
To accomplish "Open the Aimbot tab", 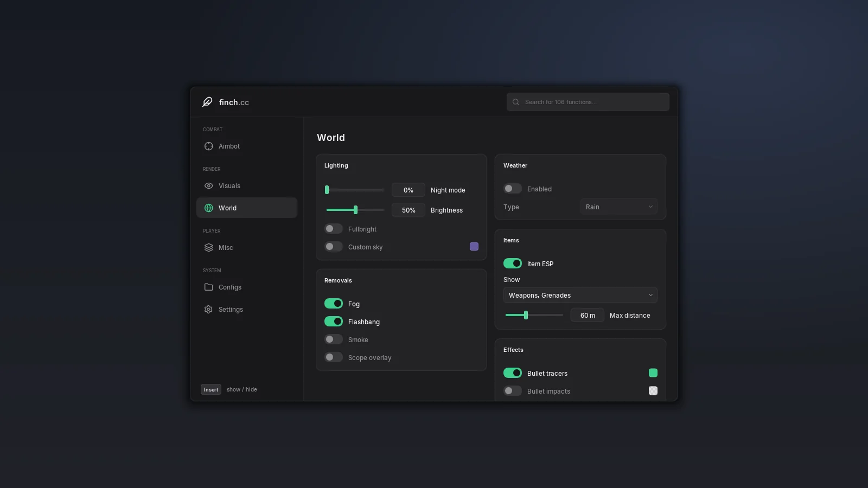I will point(247,146).
